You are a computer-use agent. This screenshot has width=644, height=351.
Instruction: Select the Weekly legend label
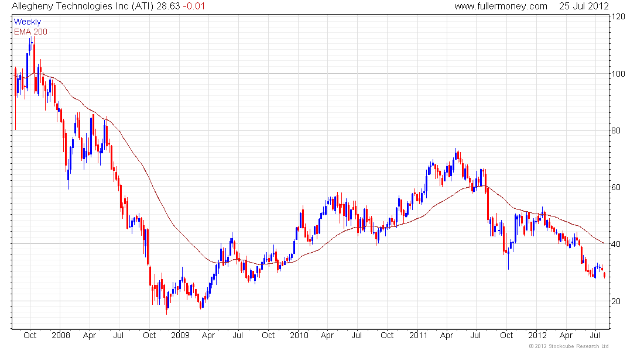pyautogui.click(x=28, y=22)
